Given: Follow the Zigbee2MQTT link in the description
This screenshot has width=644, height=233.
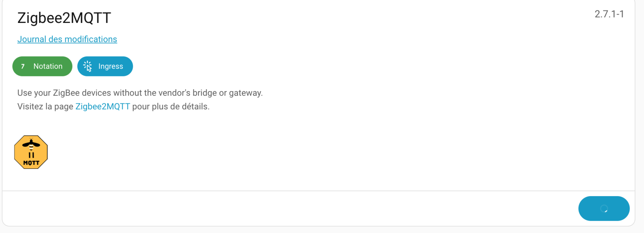Looking at the screenshot, I should click(x=103, y=106).
